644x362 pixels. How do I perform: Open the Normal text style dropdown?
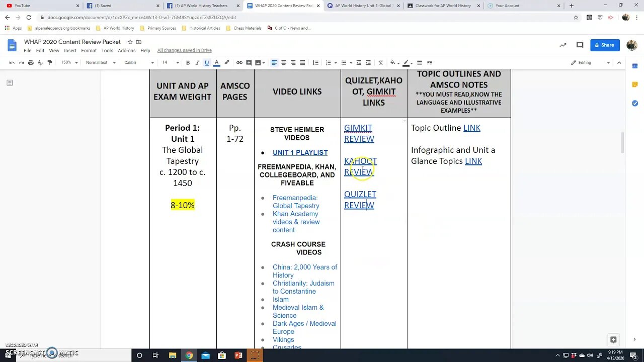[x=101, y=63]
